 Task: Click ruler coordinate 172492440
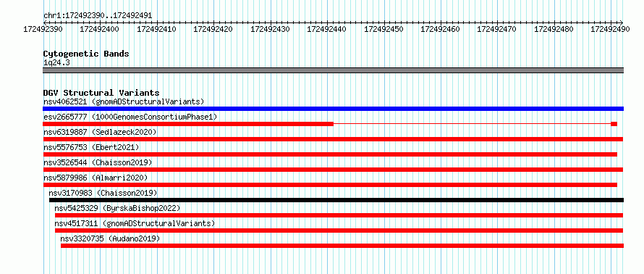(327, 29)
